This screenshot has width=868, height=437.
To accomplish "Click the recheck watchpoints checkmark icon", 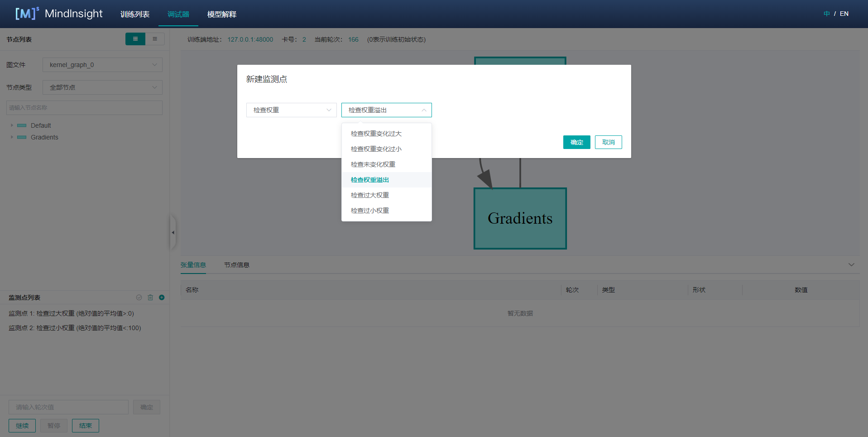I will [139, 298].
